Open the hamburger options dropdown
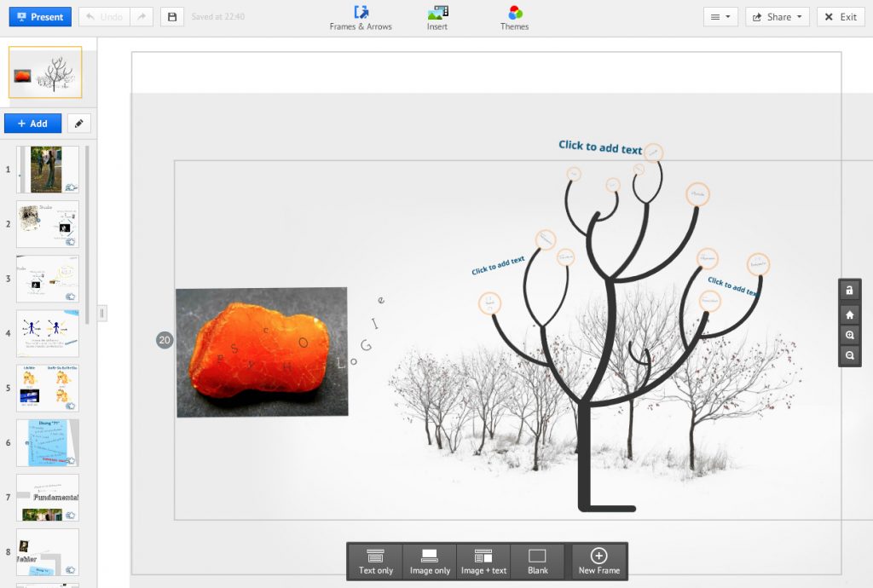This screenshot has width=873, height=588. [720, 17]
